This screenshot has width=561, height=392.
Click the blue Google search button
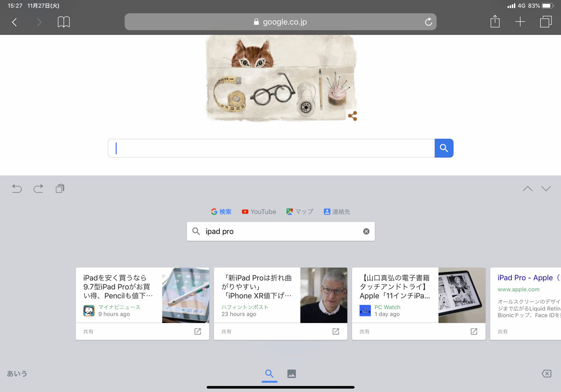(x=444, y=148)
